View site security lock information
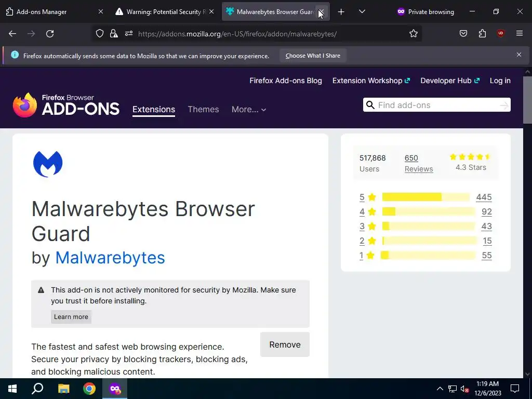Viewport: 532px width, 399px height. click(114, 34)
